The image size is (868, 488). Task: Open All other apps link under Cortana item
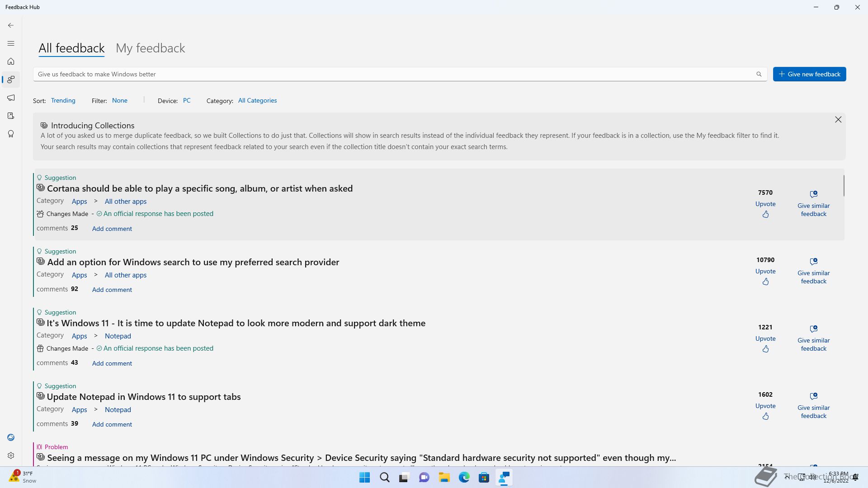[126, 202]
